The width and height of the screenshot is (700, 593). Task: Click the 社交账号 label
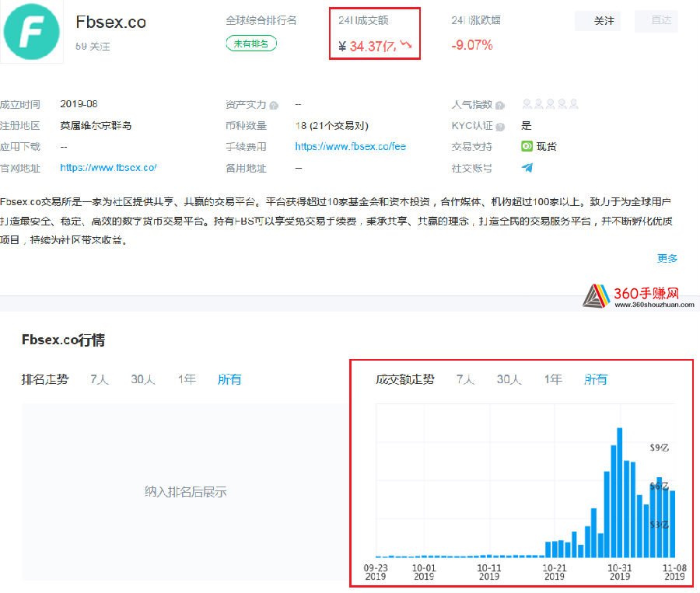tap(472, 168)
